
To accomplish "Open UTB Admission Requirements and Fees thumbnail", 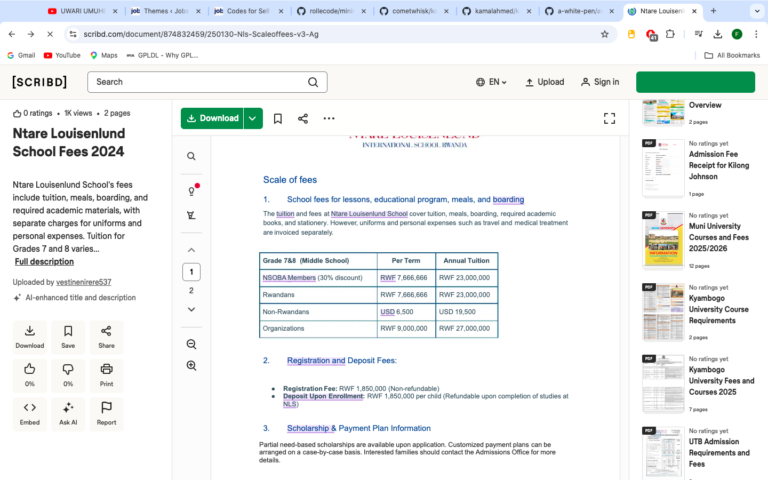I will [x=663, y=453].
